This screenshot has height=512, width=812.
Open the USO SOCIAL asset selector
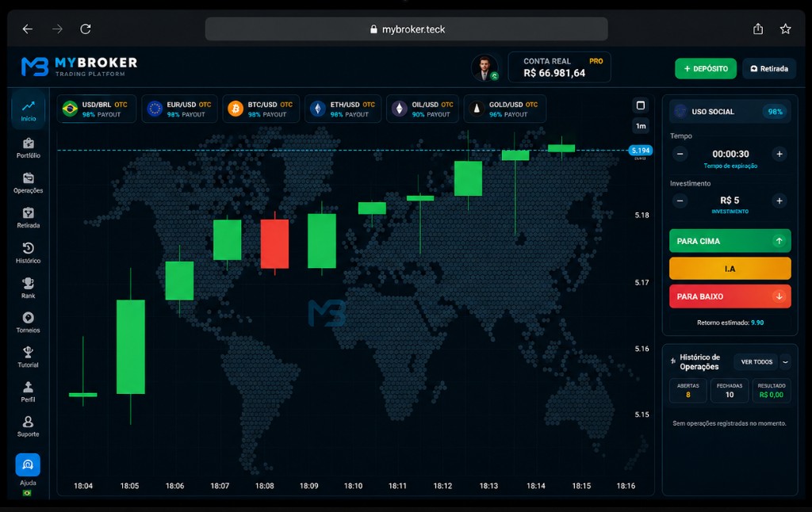(x=730, y=111)
